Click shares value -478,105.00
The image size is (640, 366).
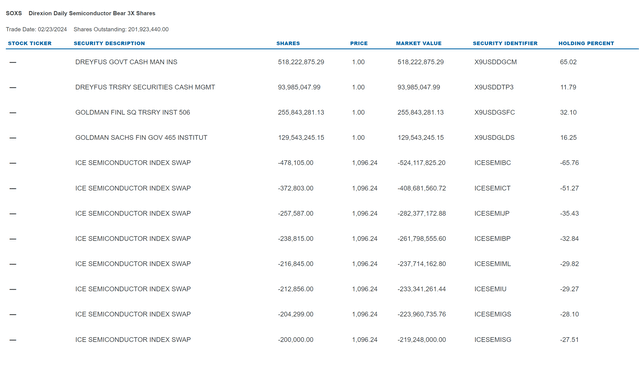click(296, 163)
